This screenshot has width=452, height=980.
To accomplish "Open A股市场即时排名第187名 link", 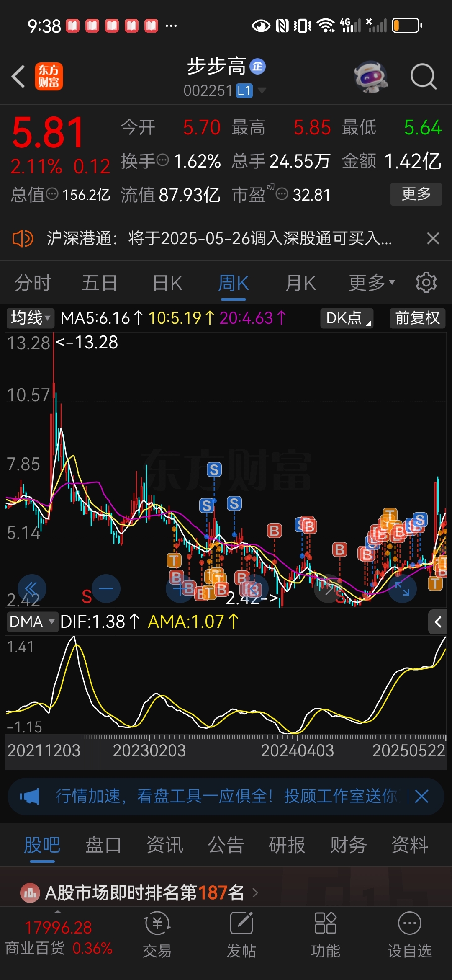I will [x=145, y=893].
